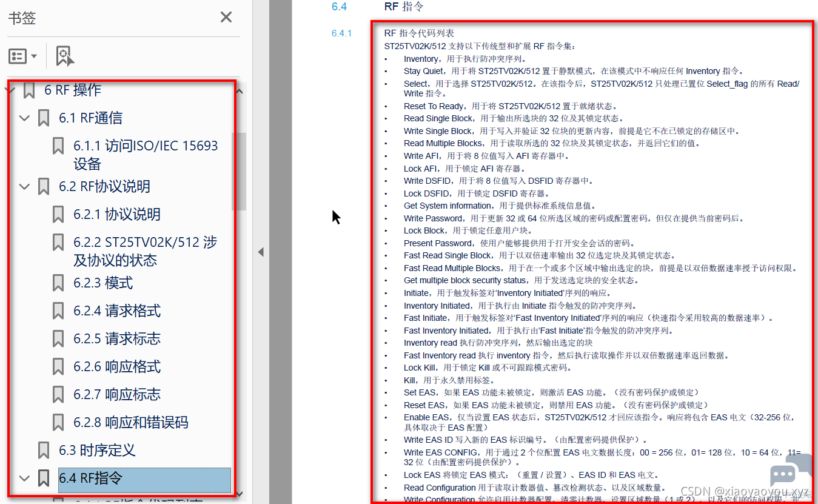Click the bookmark icon beside 6.2.7 响应标志
Viewport: 818px width, 504px height.
pos(58,395)
